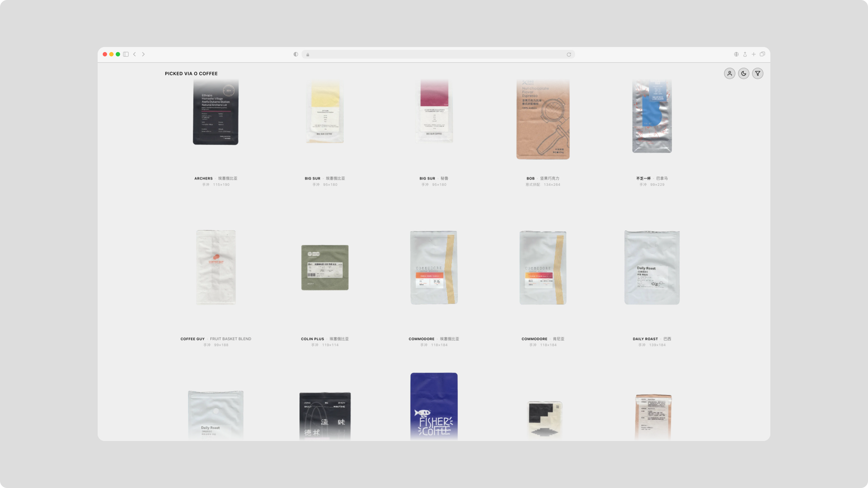
Task: Click the 134×264 size text
Action: pyautogui.click(x=552, y=185)
